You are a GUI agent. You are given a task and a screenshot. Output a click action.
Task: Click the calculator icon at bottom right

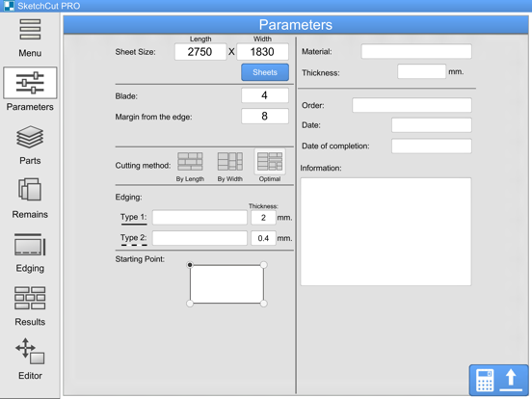tap(485, 380)
